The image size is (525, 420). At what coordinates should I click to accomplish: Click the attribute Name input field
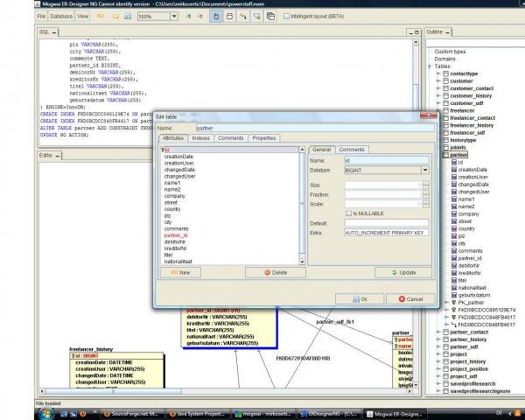click(x=387, y=161)
